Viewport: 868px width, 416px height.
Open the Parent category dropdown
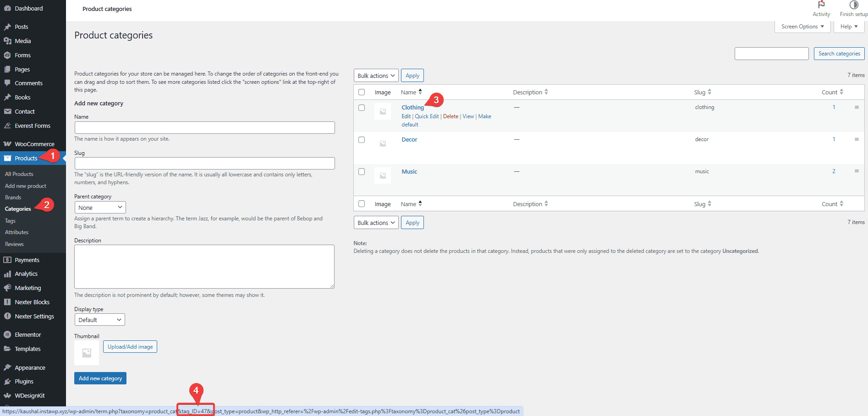(100, 208)
